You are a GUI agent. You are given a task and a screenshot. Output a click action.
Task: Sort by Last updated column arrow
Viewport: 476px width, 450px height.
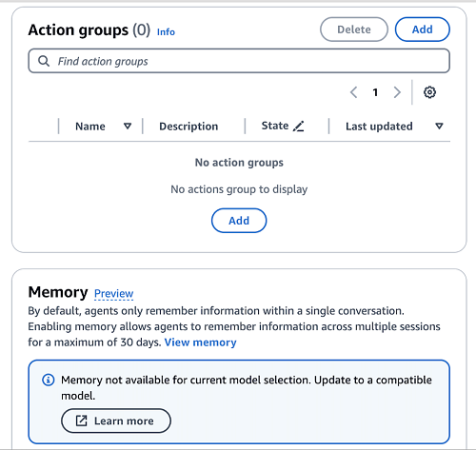point(439,127)
